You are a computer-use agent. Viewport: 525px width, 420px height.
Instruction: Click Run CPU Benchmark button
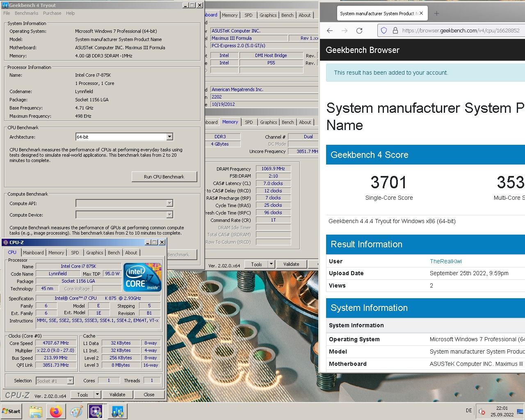tap(164, 177)
